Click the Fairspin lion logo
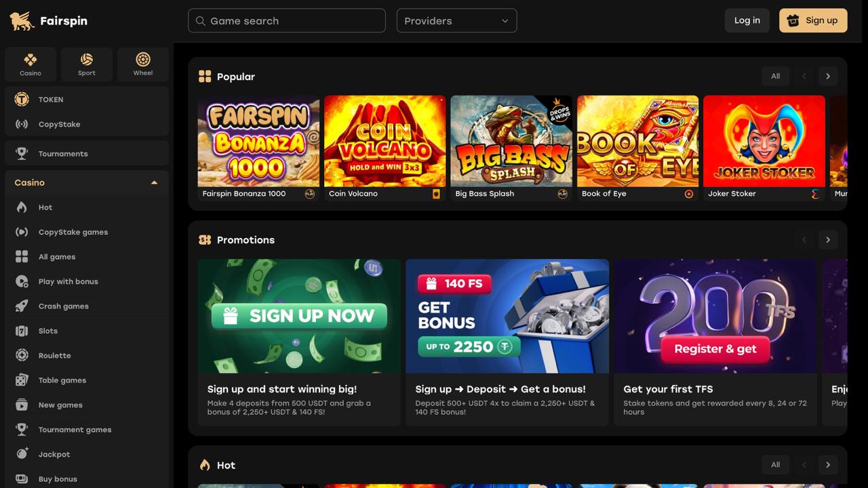 click(22, 20)
